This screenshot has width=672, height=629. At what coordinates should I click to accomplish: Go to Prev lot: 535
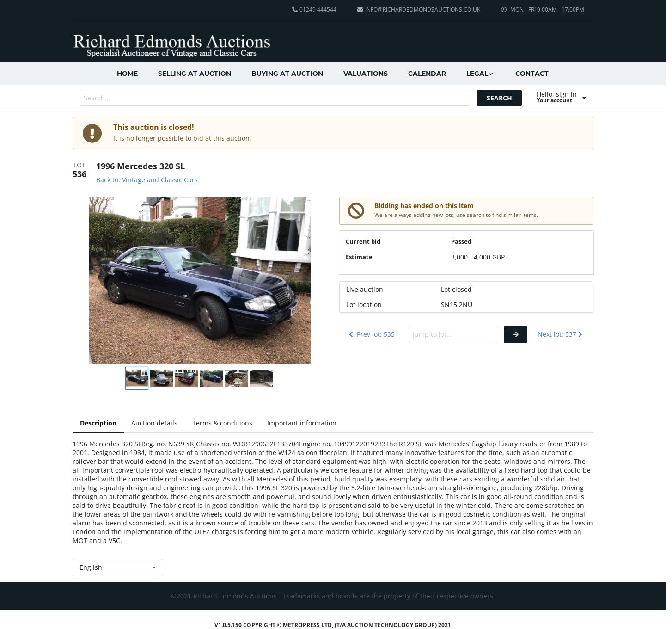(372, 334)
